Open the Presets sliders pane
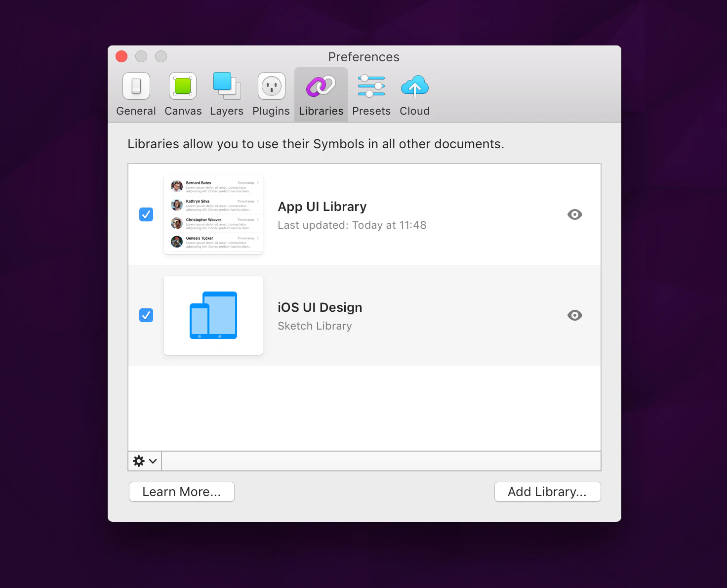 [371, 95]
